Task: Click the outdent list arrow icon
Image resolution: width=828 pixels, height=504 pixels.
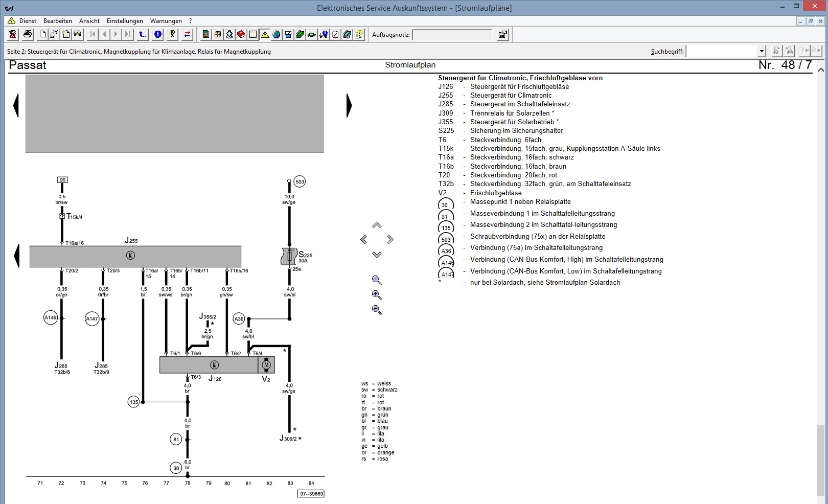Action: tap(805, 51)
